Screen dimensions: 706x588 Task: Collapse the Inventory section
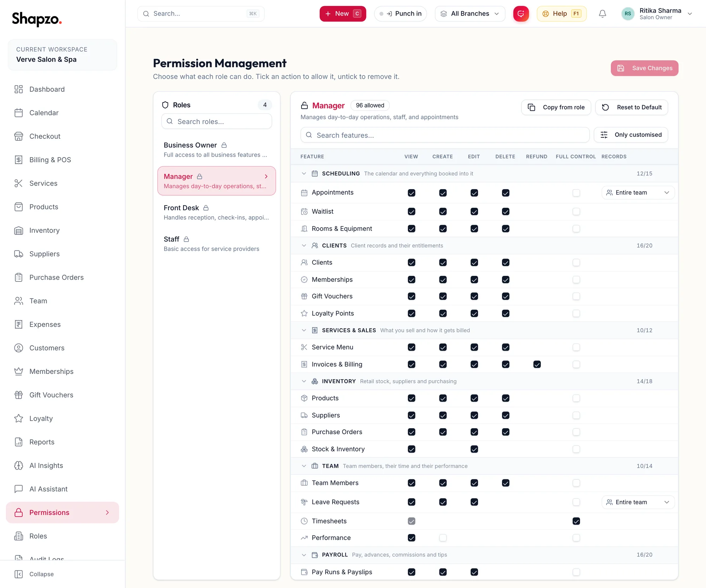(x=304, y=381)
